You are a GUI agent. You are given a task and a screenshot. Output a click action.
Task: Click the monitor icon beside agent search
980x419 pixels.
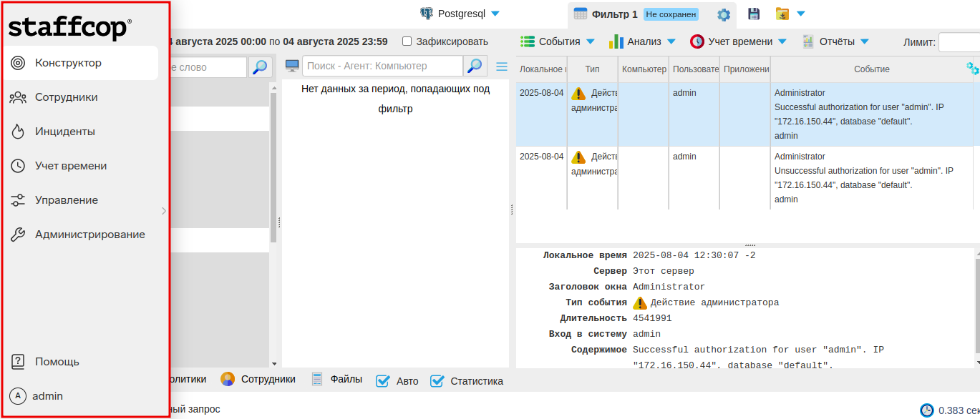pos(292,65)
